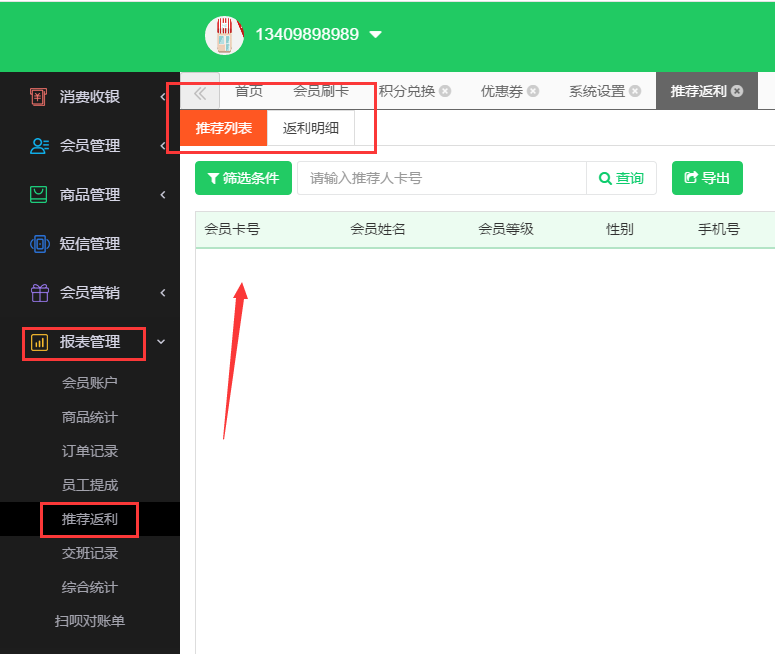Click the 报表管理 chart icon

(40, 342)
